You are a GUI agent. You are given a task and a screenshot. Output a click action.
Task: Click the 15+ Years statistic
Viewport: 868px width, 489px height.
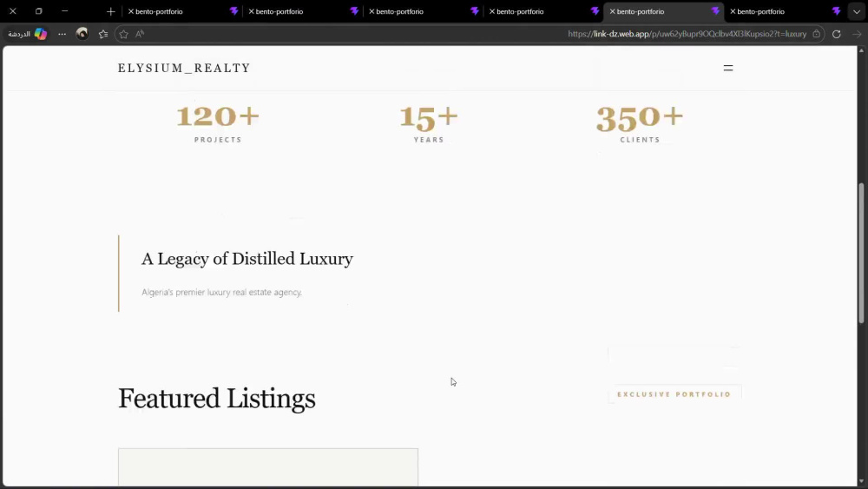[429, 124]
